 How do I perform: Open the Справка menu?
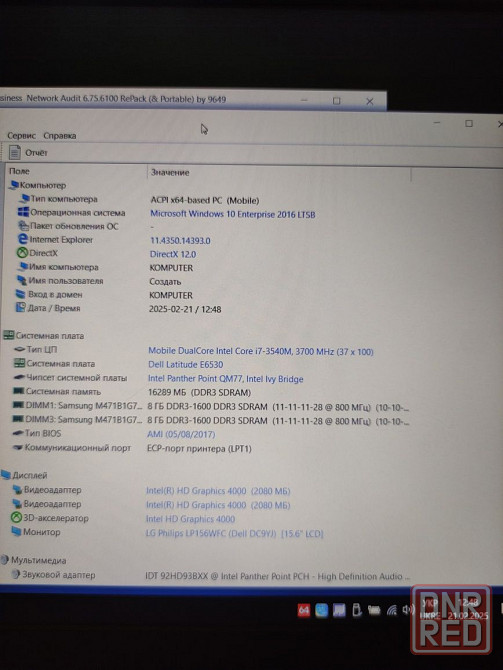click(60, 135)
